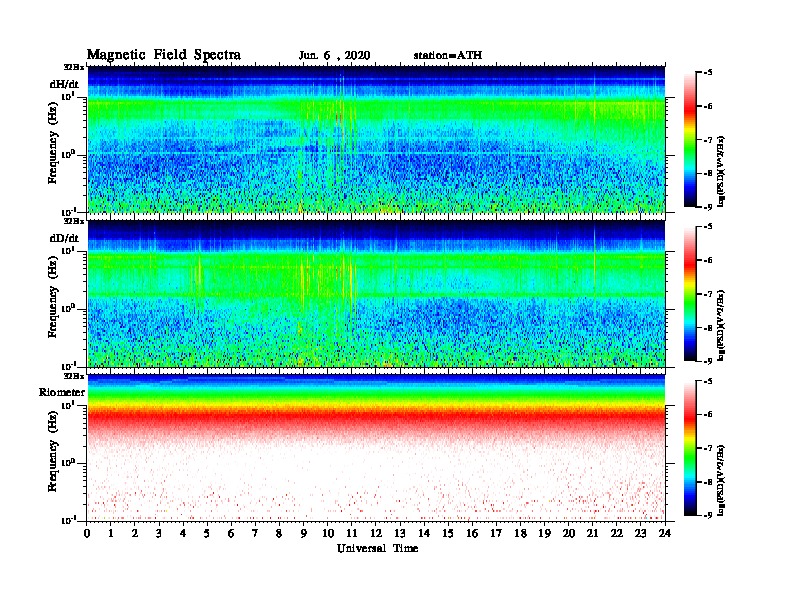Select the dD/dt panel label
This screenshot has height=612, width=792.
64,238
